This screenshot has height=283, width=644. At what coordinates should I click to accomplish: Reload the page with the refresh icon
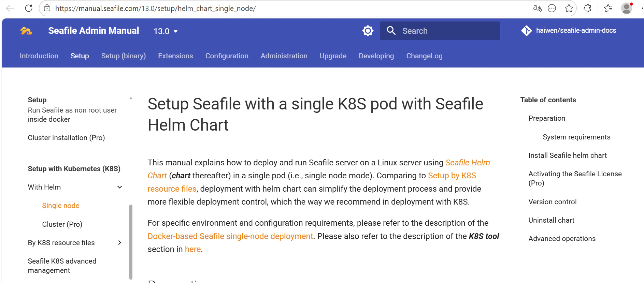tap(29, 8)
